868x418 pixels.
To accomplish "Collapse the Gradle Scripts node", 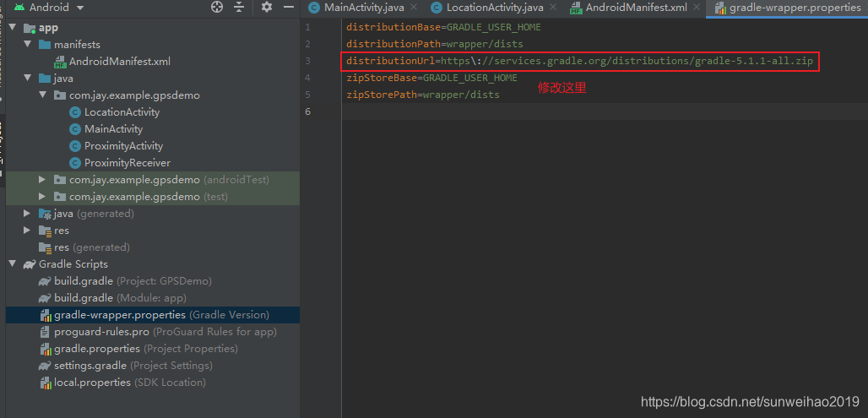I will pyautogui.click(x=13, y=264).
